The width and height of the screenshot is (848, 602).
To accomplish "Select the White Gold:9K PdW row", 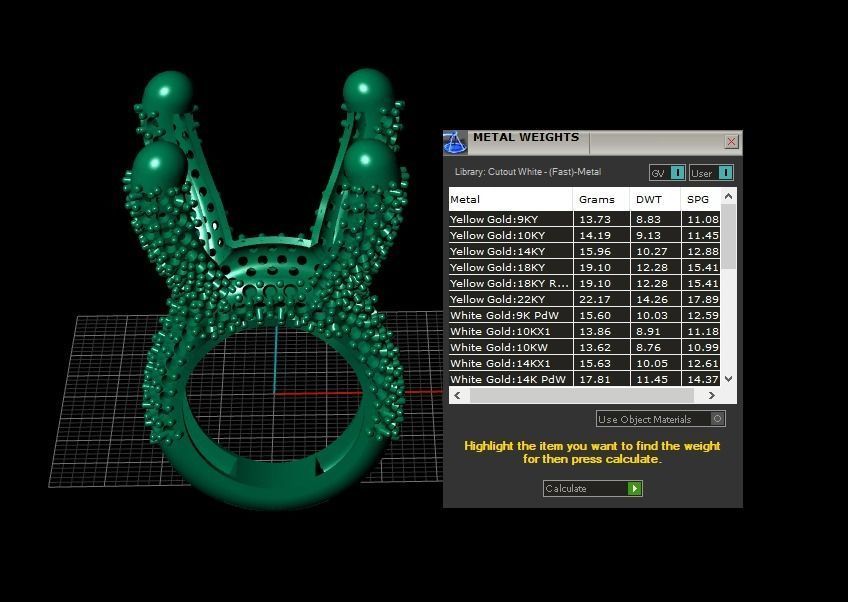I will 584,315.
